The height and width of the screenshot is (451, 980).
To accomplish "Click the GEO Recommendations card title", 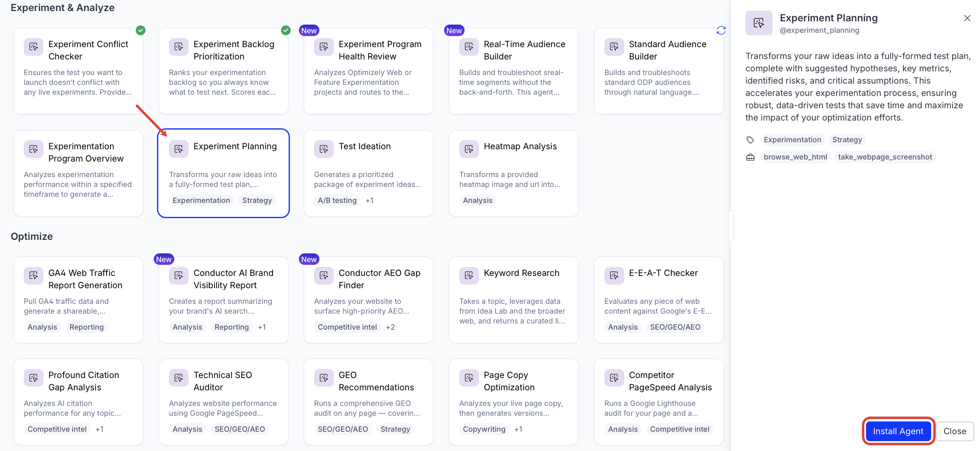I will (376, 381).
